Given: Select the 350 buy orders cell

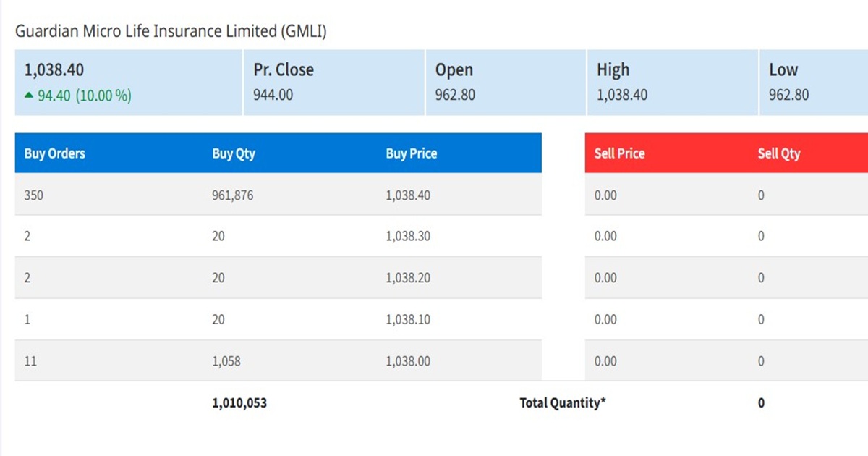Looking at the screenshot, I should (x=34, y=195).
